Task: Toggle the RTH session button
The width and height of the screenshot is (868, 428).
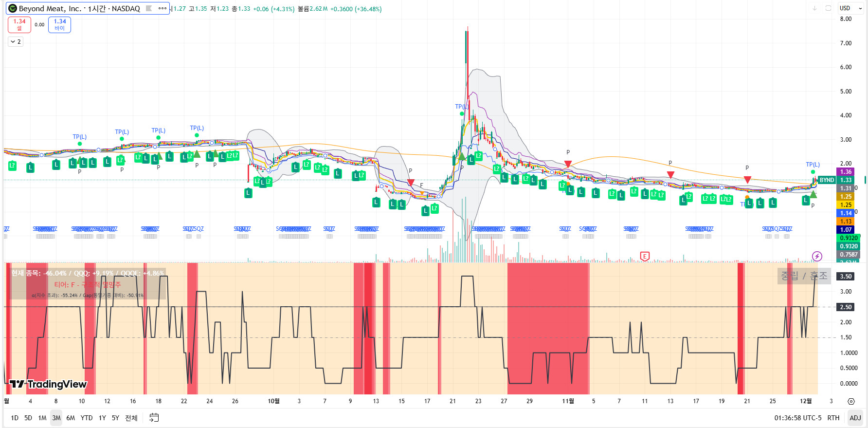Action: coord(833,418)
